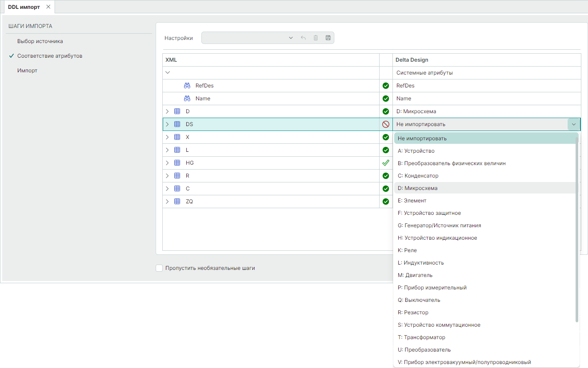Viewport: 588px width, 368px height.
Task: Click the save settings floppy disk icon
Action: (x=328, y=38)
